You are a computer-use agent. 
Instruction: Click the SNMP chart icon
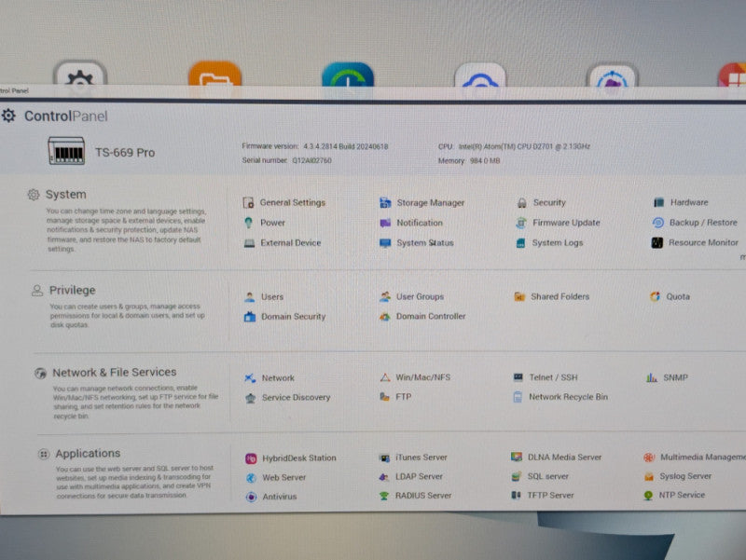652,377
